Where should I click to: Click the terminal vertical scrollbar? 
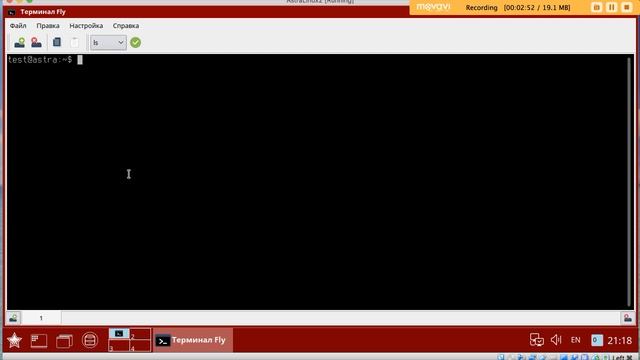[629, 182]
